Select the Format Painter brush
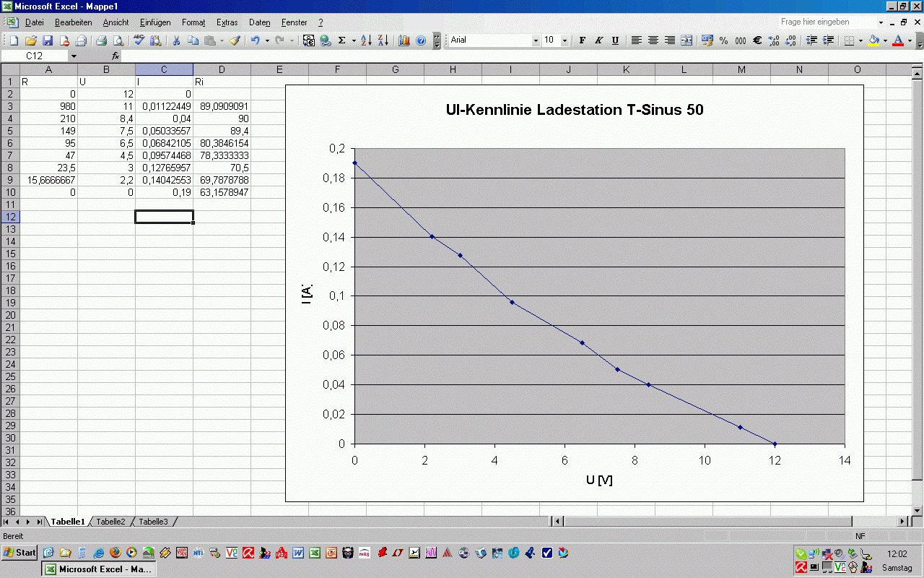Image resolution: width=924 pixels, height=578 pixels. 235,40
